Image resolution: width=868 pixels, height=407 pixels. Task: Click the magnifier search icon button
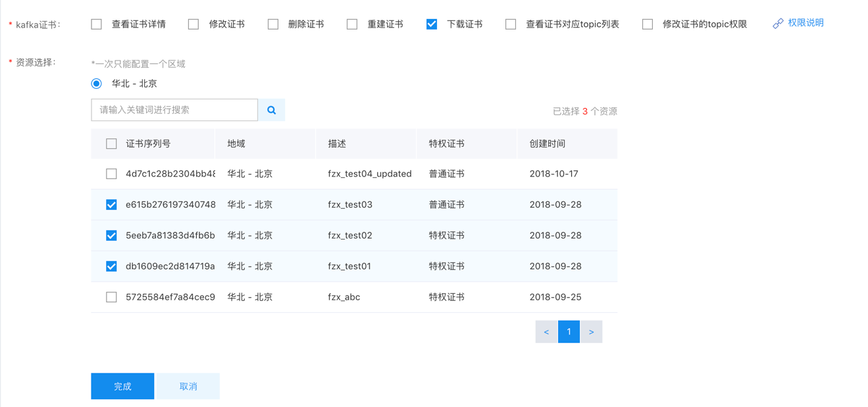pyautogui.click(x=271, y=110)
